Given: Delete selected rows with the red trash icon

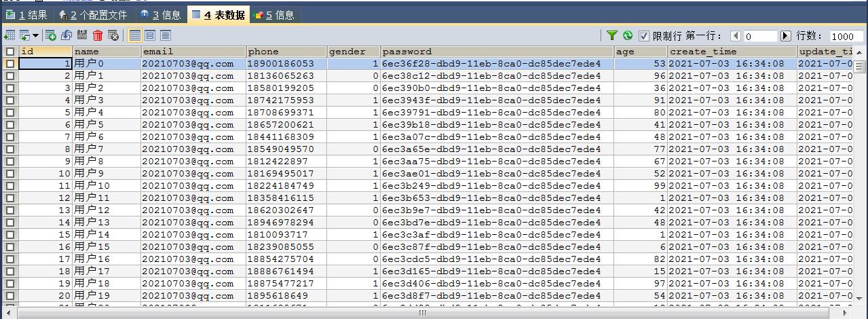Looking at the screenshot, I should (x=98, y=35).
